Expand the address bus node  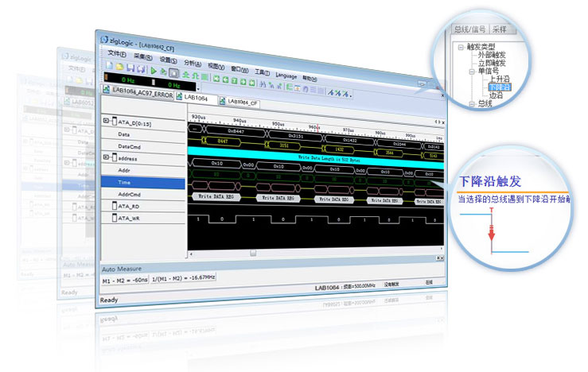coord(106,157)
